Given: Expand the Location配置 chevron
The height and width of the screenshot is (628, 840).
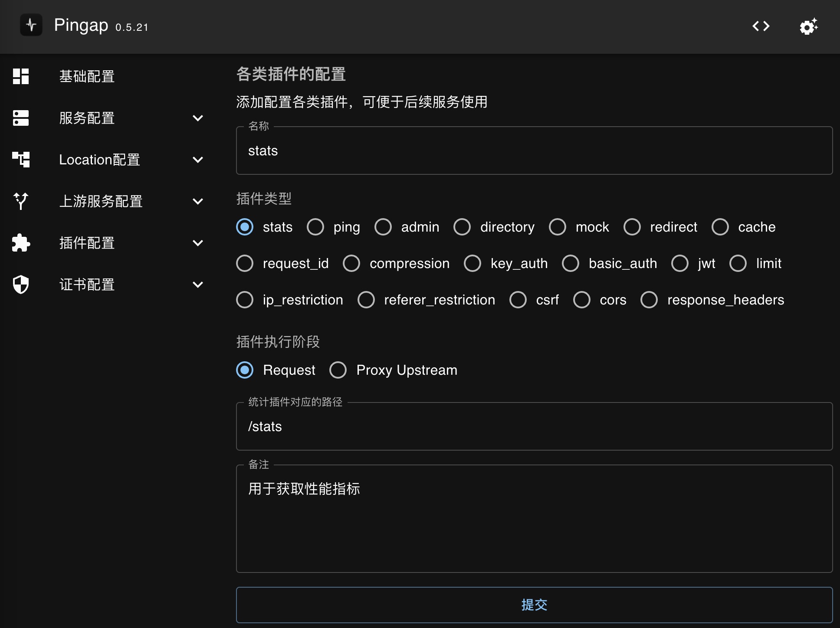Looking at the screenshot, I should pyautogui.click(x=198, y=160).
